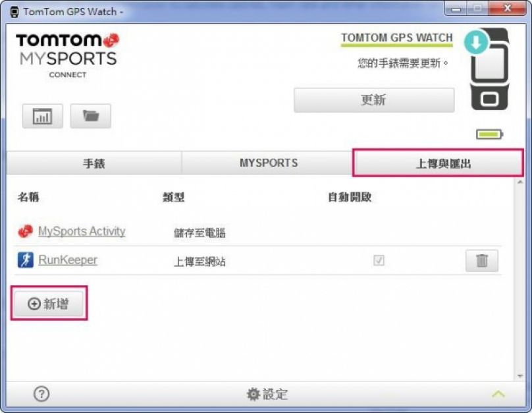Click the scrollbar down arrow

click(x=520, y=376)
